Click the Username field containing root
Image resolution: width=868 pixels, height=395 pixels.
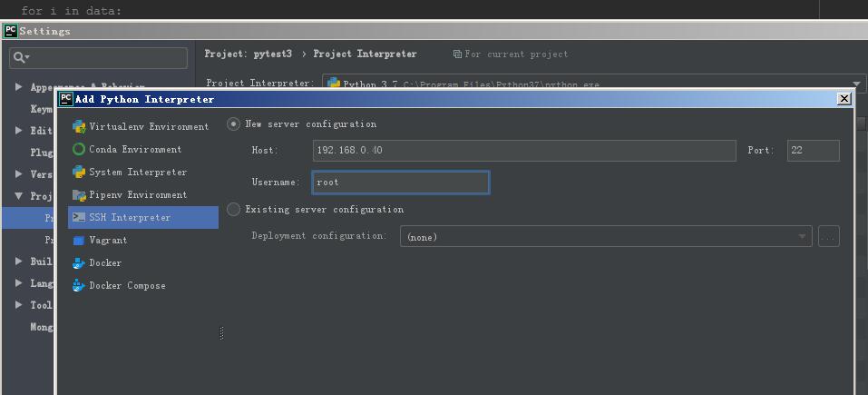pos(401,183)
